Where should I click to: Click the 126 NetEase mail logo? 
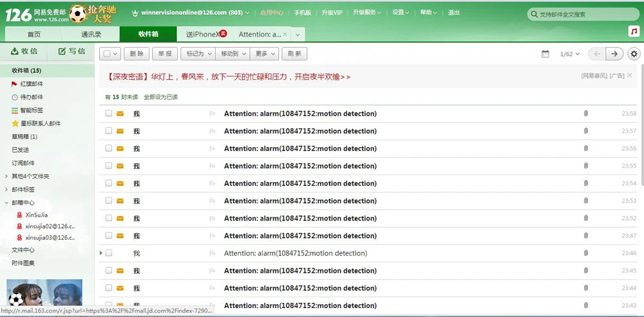pyautogui.click(x=36, y=14)
